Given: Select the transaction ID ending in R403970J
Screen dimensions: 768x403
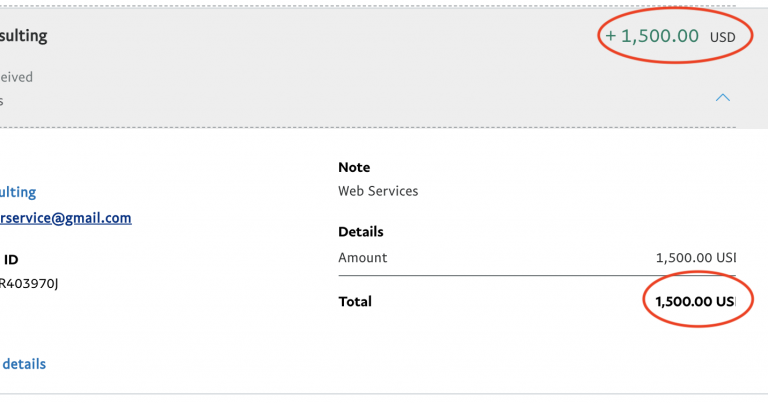Looking at the screenshot, I should coord(30,283).
